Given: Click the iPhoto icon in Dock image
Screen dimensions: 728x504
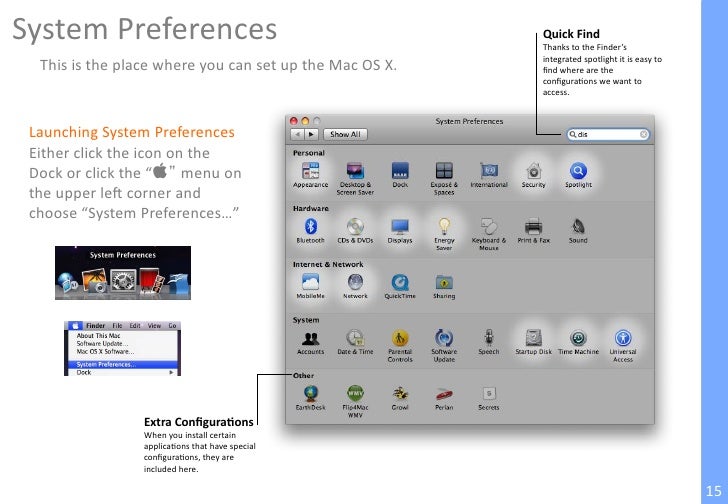Looking at the screenshot, I should tap(95, 280).
